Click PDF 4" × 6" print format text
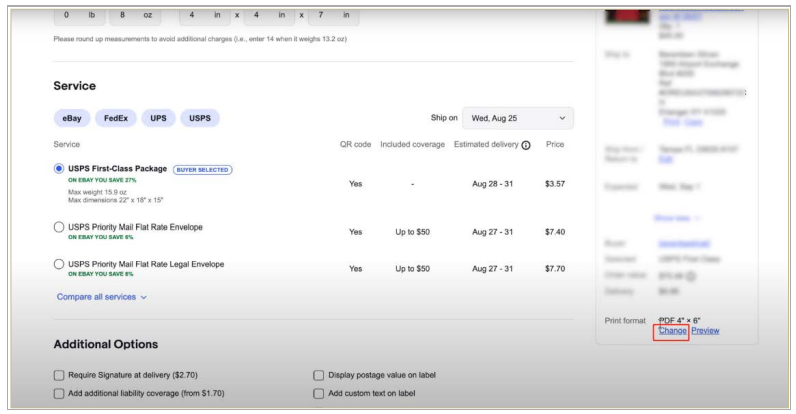796x414 pixels. pyautogui.click(x=679, y=320)
